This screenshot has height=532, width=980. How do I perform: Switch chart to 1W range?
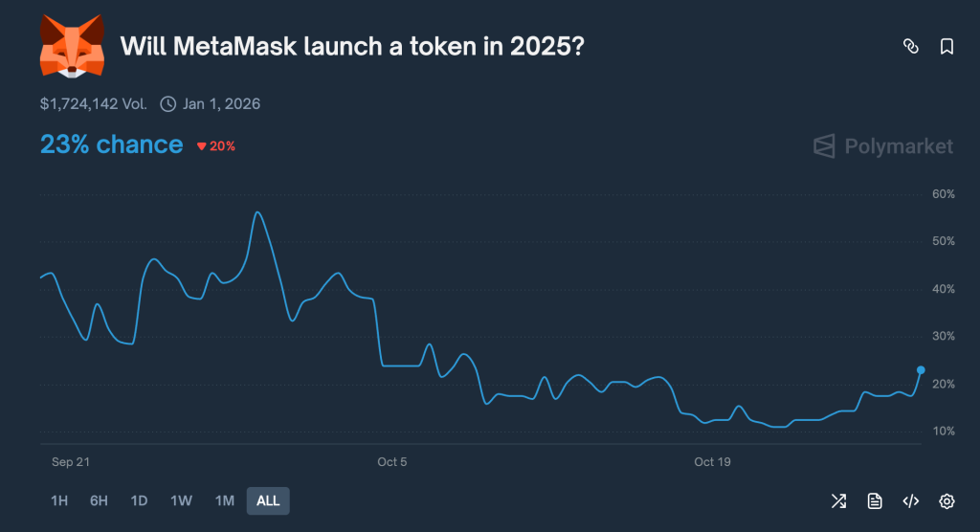coord(181,500)
